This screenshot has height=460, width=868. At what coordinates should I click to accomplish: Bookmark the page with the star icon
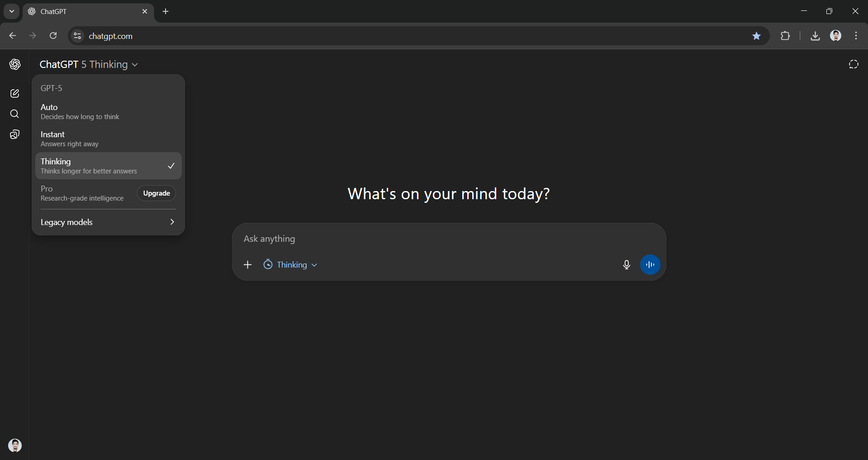coord(756,36)
